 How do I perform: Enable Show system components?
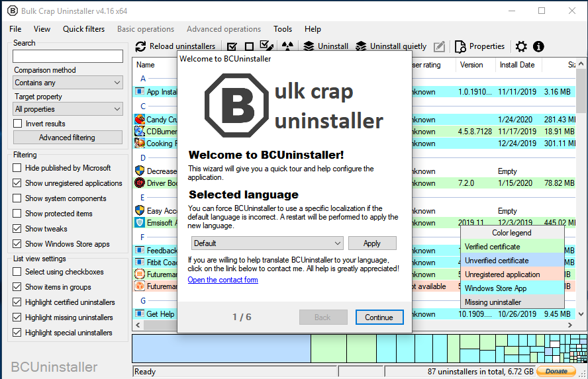point(17,198)
